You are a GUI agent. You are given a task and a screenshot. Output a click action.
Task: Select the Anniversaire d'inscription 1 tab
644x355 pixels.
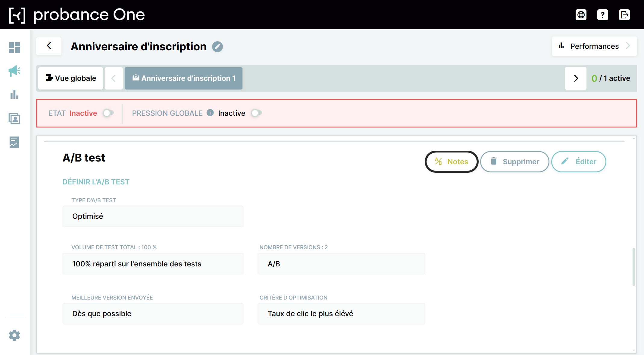click(x=183, y=78)
